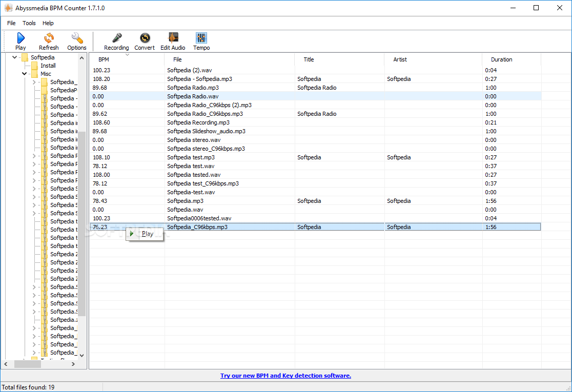The height and width of the screenshot is (392, 572).
Task: Click the 78.43 BPM value
Action: 100,201
